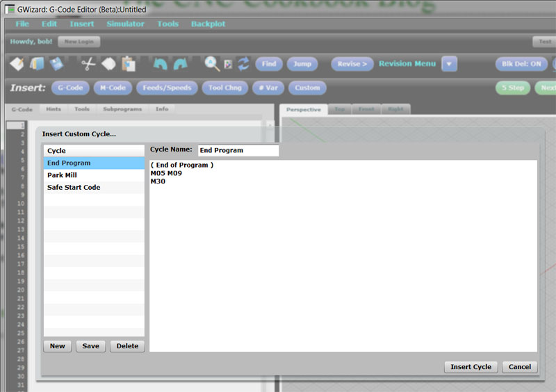The height and width of the screenshot is (392, 556).
Task: Click the # Var insert button
Action: pyautogui.click(x=268, y=88)
